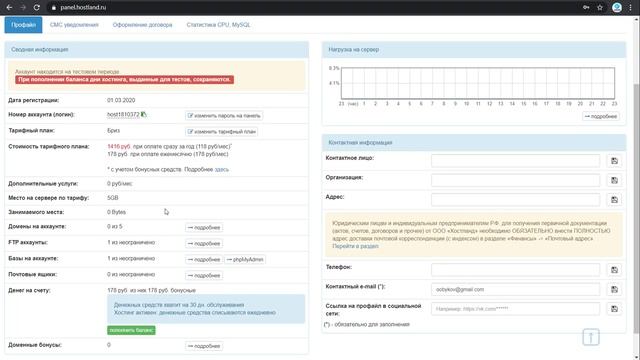Viewport: 640px width, 360px height.
Task: Click the social network profile link input
Action: click(x=516, y=309)
